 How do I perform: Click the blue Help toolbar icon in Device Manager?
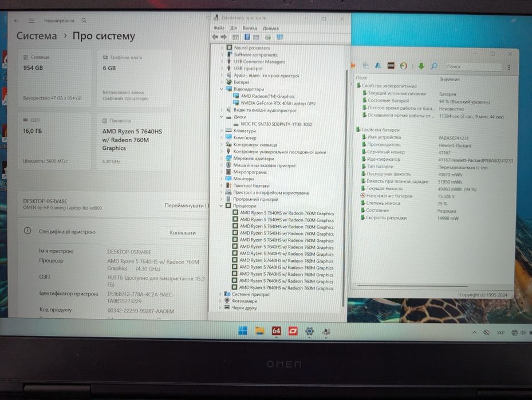point(247,37)
